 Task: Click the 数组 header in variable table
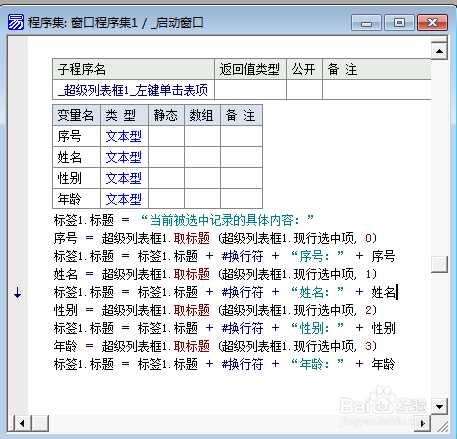[x=202, y=115]
